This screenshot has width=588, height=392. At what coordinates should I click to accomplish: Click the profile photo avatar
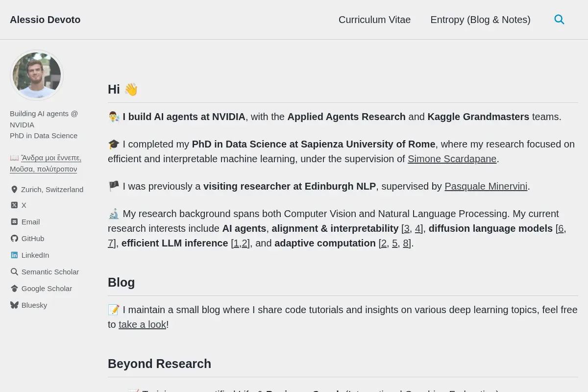(37, 75)
